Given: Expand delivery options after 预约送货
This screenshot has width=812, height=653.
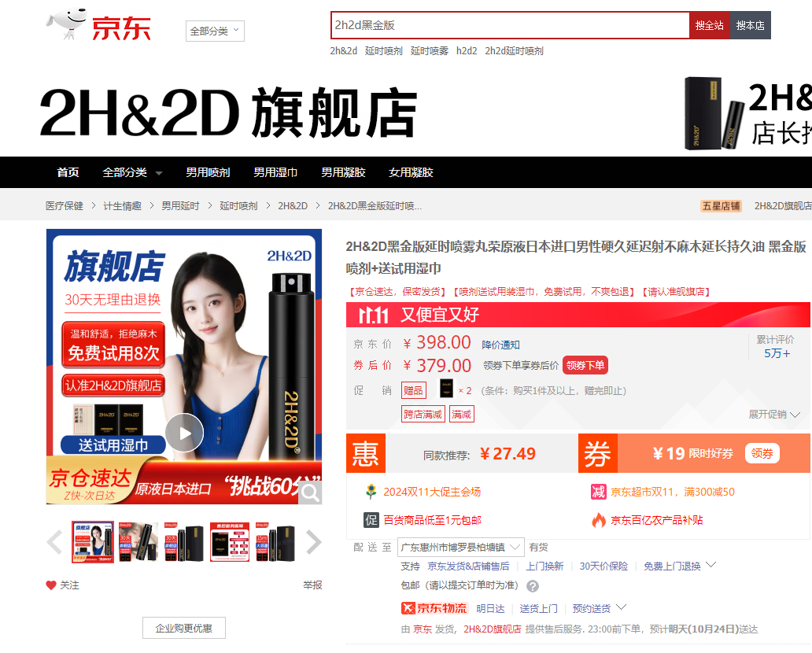Looking at the screenshot, I should (x=622, y=607).
